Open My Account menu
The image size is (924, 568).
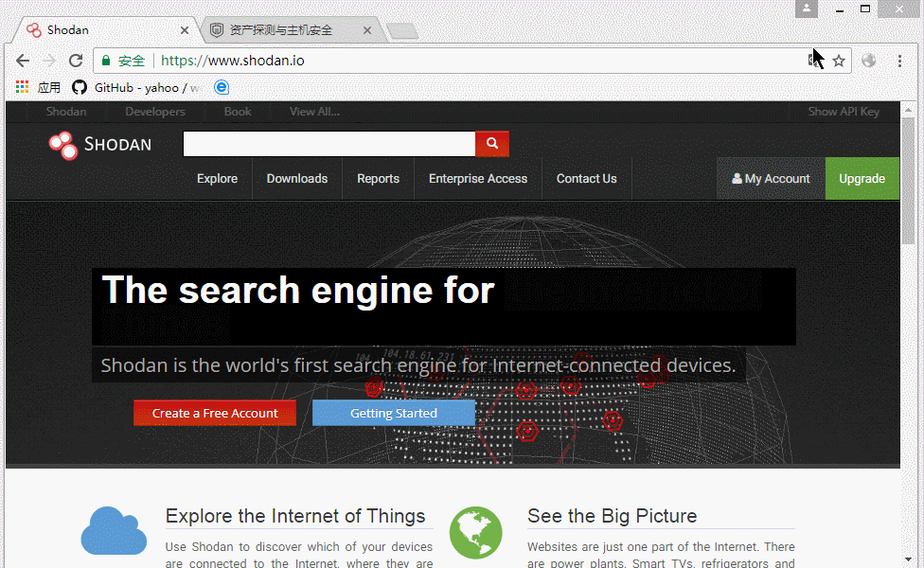(771, 179)
